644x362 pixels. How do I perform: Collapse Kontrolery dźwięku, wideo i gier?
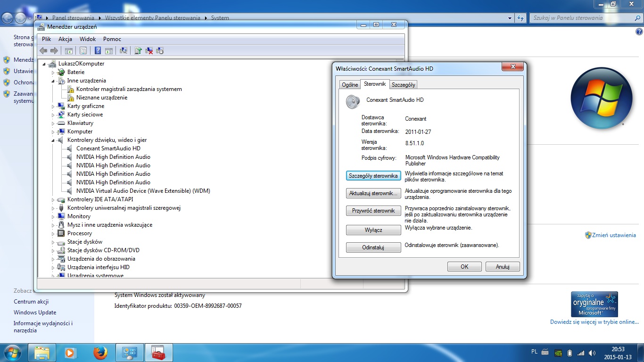[x=53, y=140]
